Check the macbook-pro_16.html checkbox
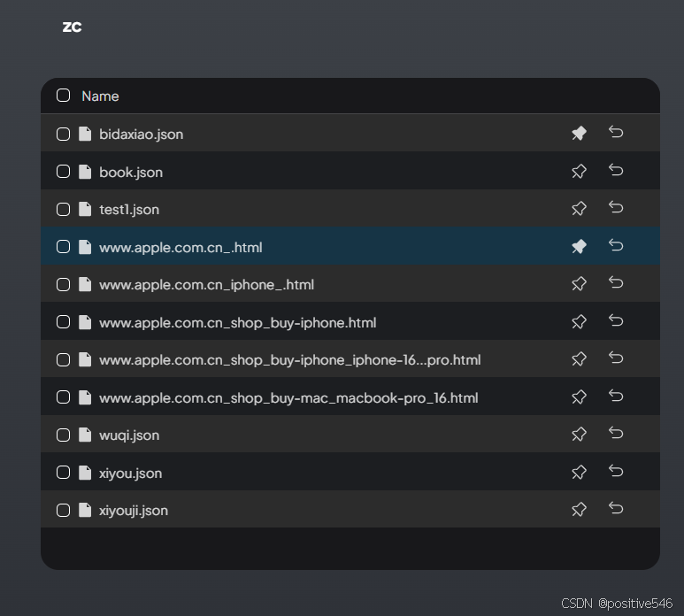684x616 pixels. (63, 397)
